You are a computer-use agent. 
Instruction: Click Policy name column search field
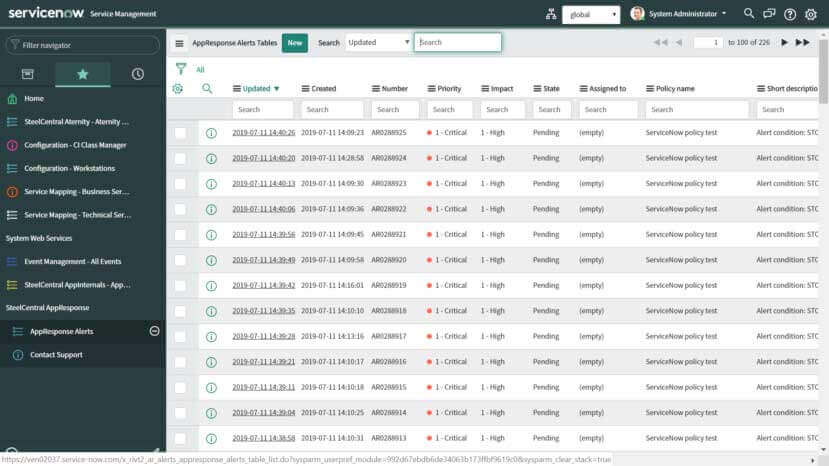tap(697, 109)
